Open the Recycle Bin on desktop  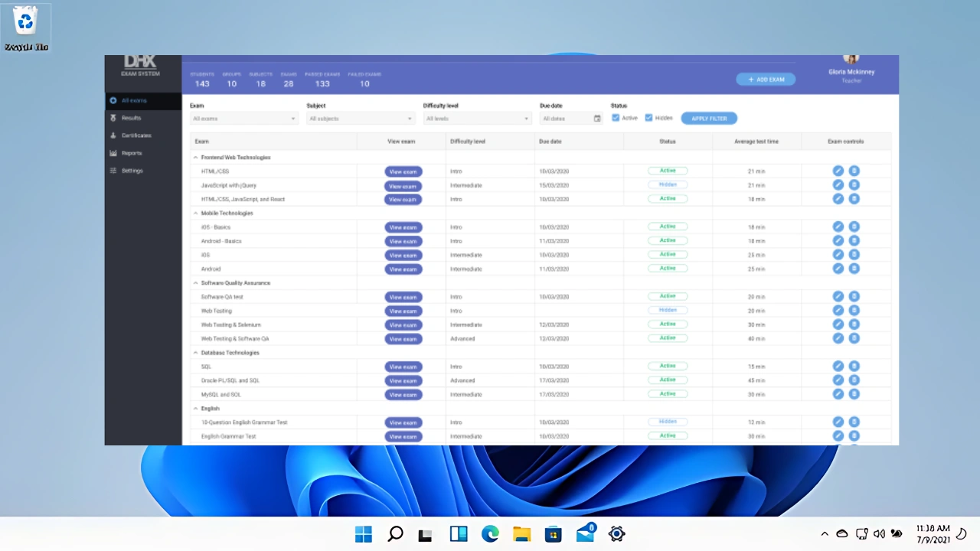point(26,28)
